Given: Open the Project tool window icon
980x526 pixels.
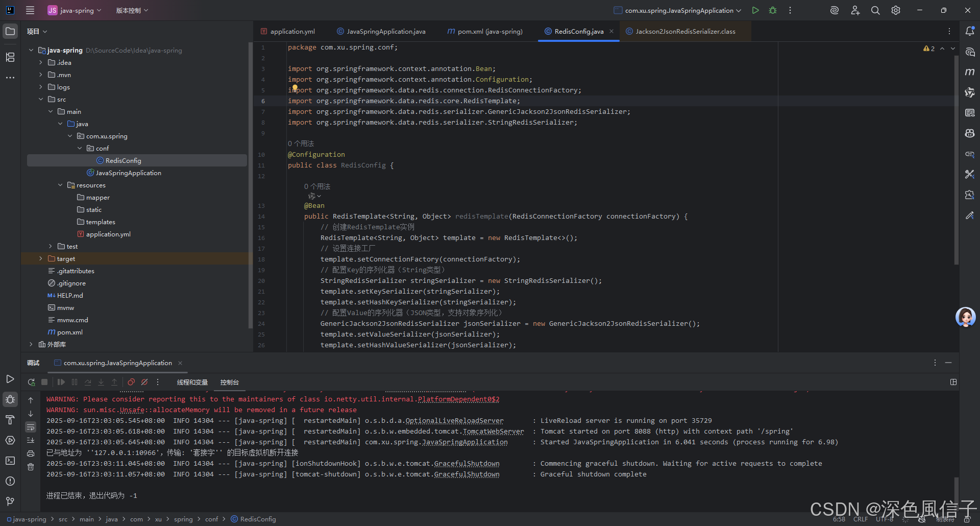Looking at the screenshot, I should (10, 31).
